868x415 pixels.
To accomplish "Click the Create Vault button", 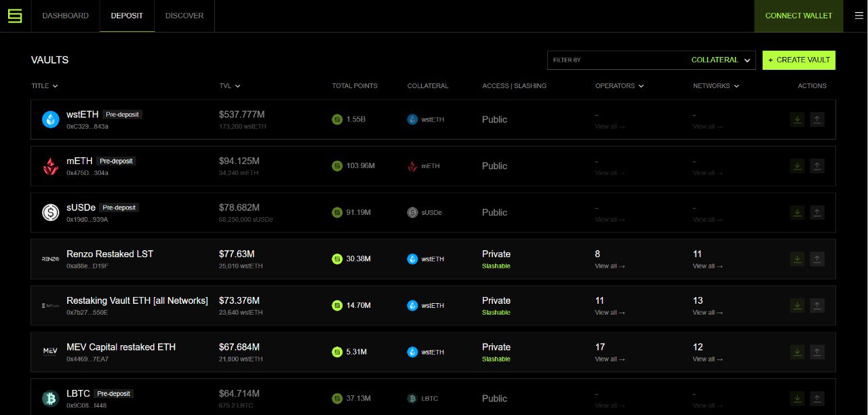I will click(799, 60).
